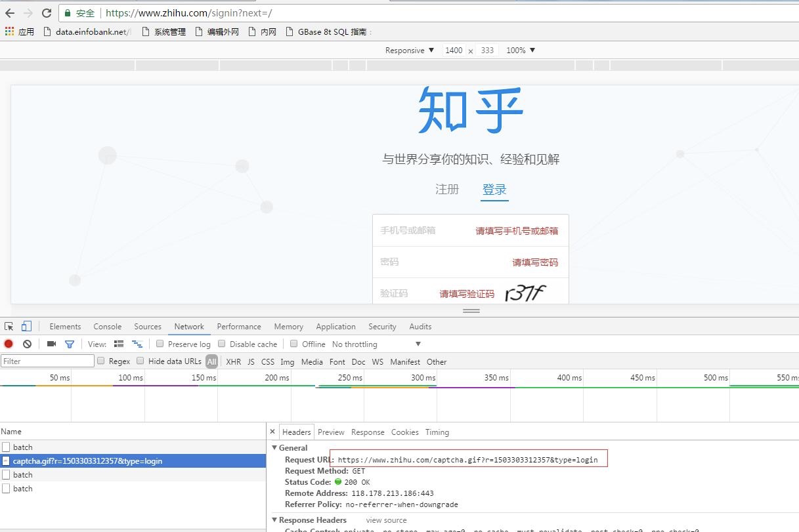Image resolution: width=799 pixels, height=532 pixels.
Task: Clear the network log
Action: click(x=27, y=344)
